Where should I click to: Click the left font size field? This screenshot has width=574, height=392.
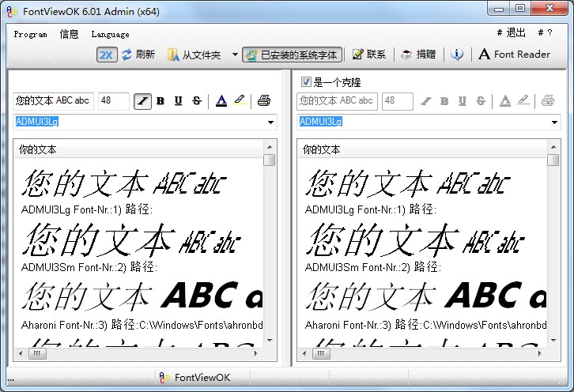coord(114,101)
